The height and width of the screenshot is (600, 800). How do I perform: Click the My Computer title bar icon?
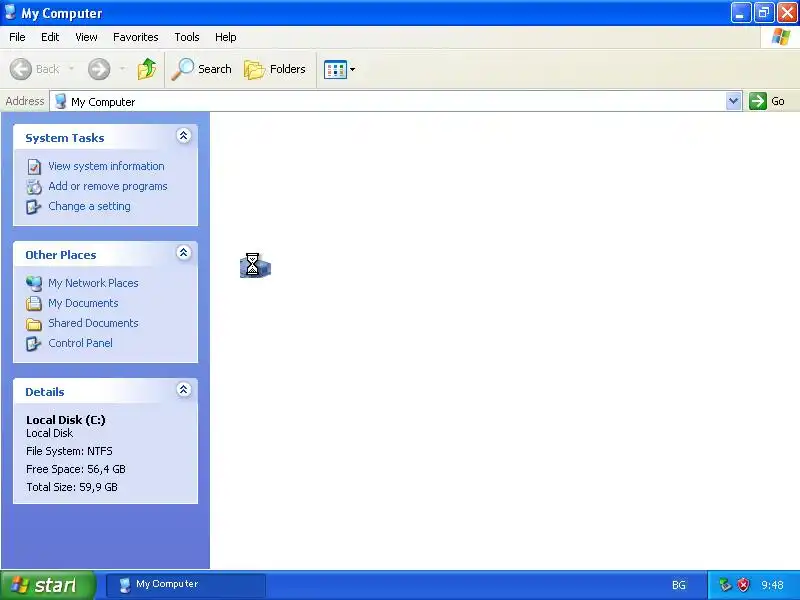click(10, 12)
